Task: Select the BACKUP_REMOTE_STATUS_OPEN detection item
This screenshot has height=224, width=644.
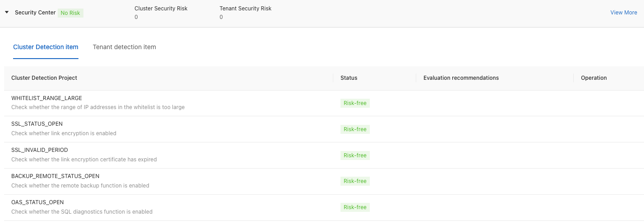Action: pyautogui.click(x=55, y=176)
